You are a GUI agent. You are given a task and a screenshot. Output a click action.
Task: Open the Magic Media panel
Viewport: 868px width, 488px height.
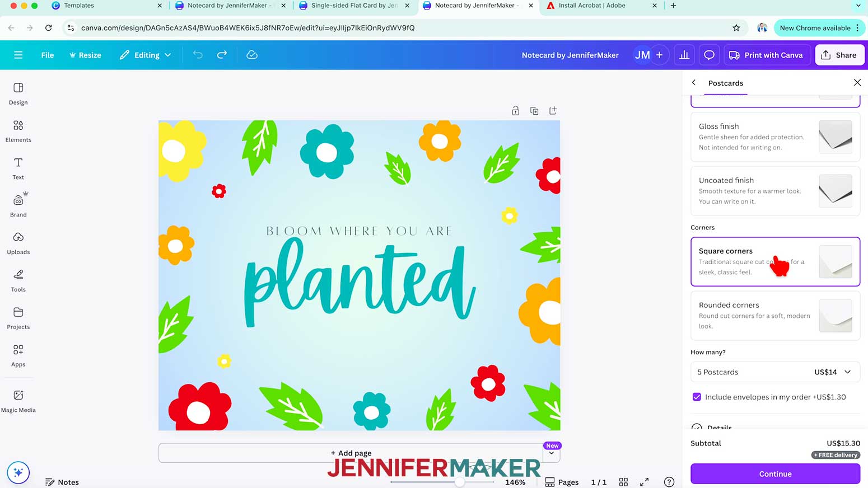point(18,401)
